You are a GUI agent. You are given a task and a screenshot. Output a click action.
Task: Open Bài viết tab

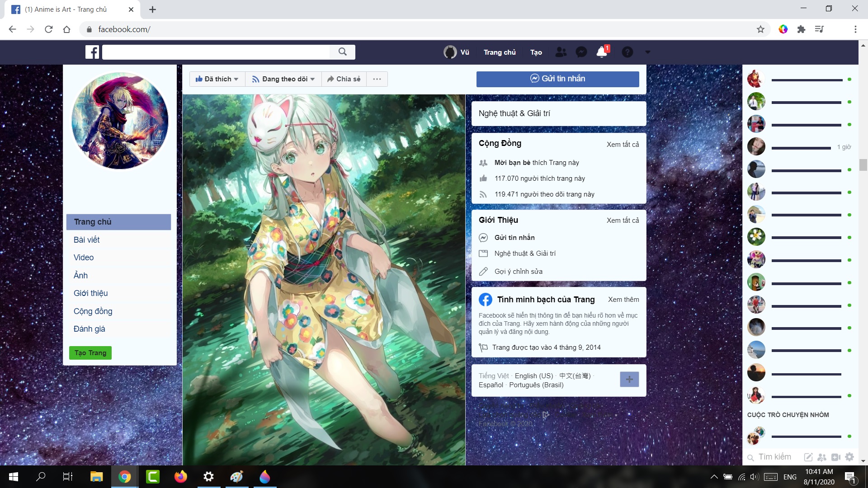click(x=87, y=240)
